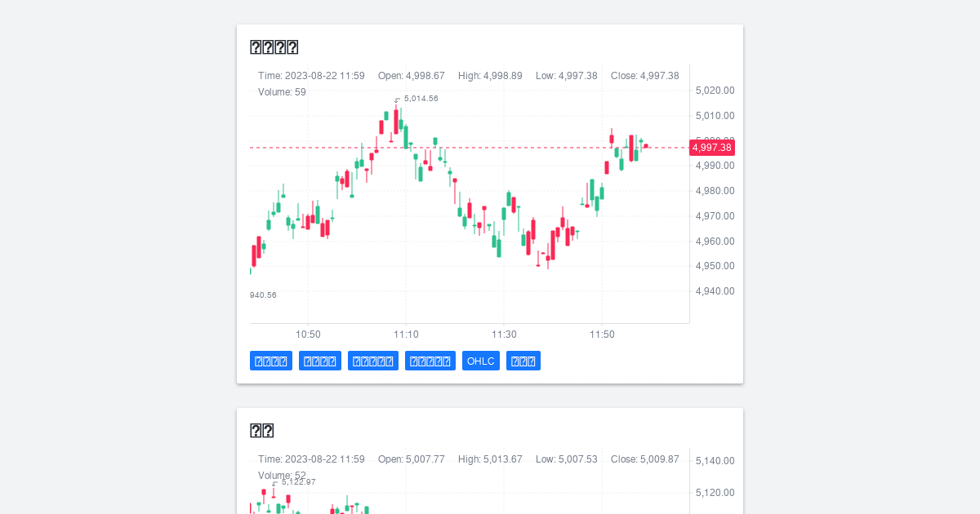This screenshot has height=514, width=980.
Task: Click the OHLC button
Action: pos(480,361)
